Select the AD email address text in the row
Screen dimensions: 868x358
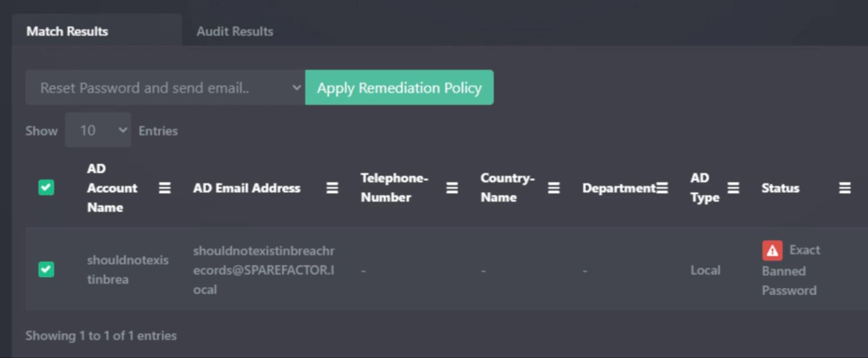pyautogui.click(x=264, y=269)
